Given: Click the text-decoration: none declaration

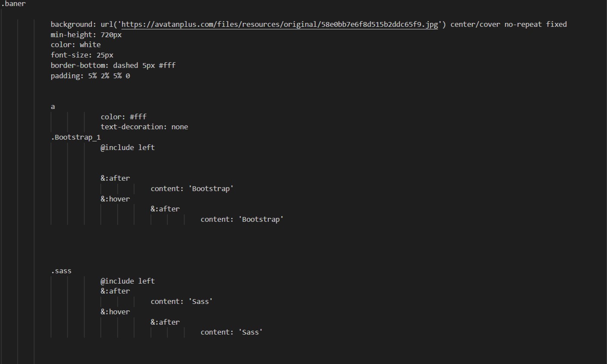Looking at the screenshot, I should 144,127.
